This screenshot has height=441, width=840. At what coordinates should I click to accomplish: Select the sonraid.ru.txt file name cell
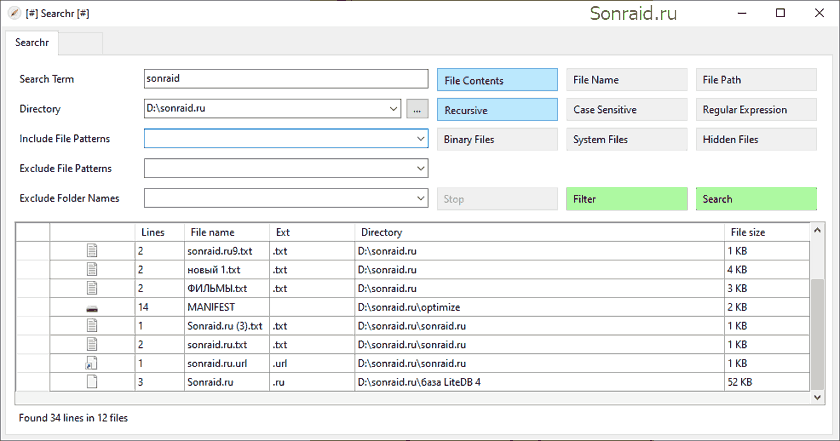click(x=227, y=345)
